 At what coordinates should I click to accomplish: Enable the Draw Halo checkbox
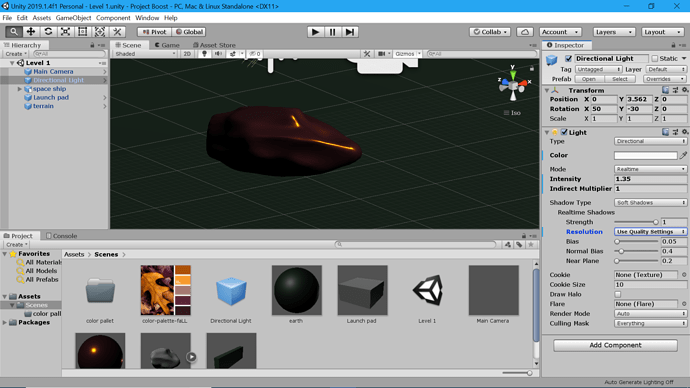pyautogui.click(x=618, y=294)
